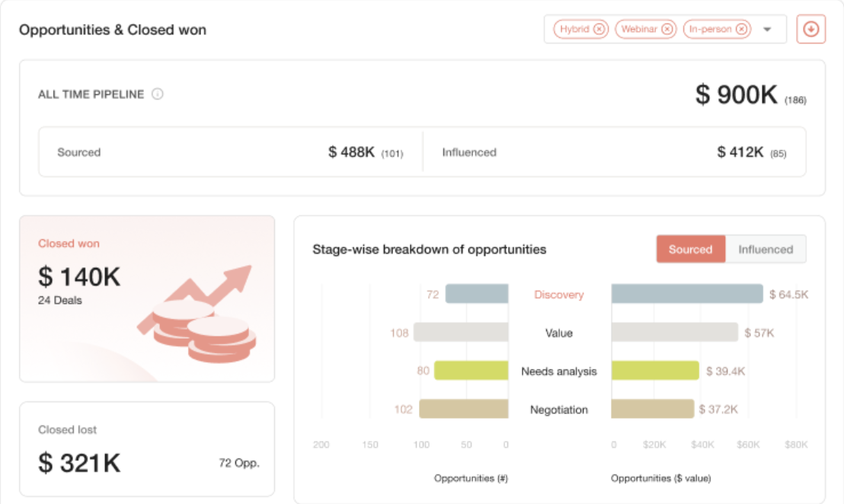Image resolution: width=844 pixels, height=504 pixels.
Task: Click the download icon button
Action: (810, 29)
